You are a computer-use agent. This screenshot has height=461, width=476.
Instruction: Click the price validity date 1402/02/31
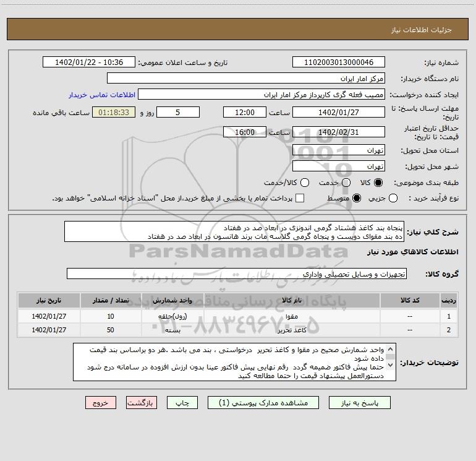[x=339, y=132]
